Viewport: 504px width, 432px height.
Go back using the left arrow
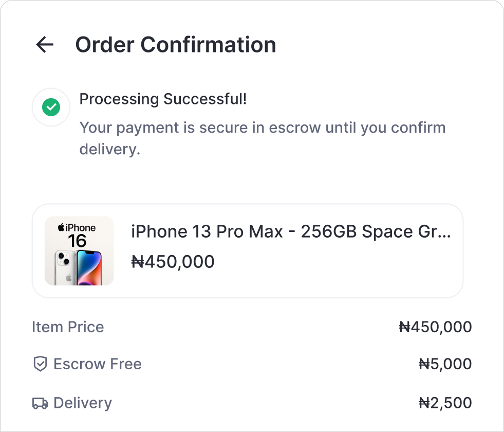[45, 45]
